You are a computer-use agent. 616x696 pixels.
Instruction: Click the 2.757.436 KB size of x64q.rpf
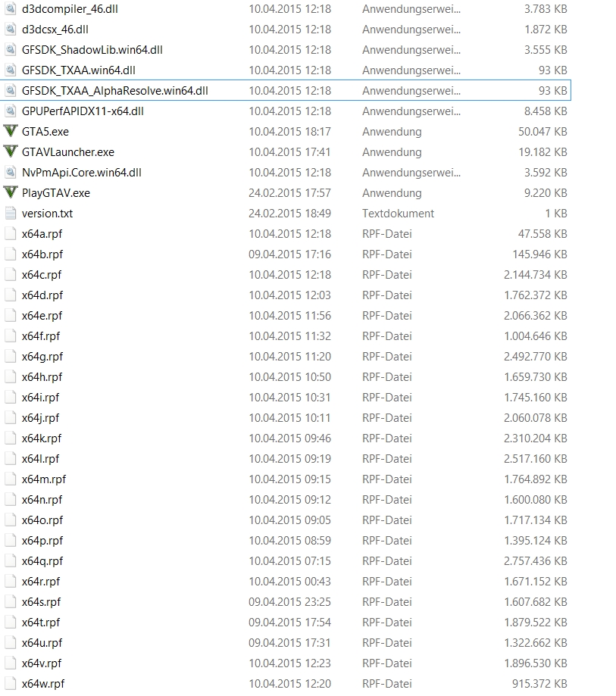pos(536,561)
